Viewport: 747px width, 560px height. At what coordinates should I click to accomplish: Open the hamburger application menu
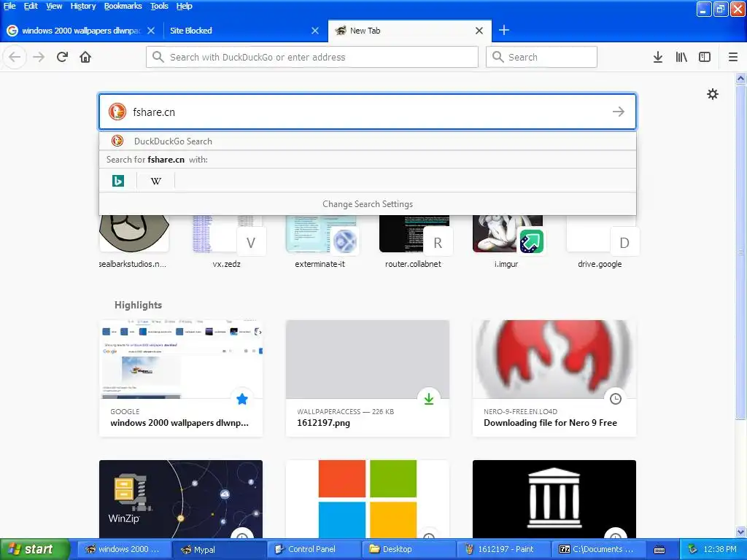pos(733,57)
